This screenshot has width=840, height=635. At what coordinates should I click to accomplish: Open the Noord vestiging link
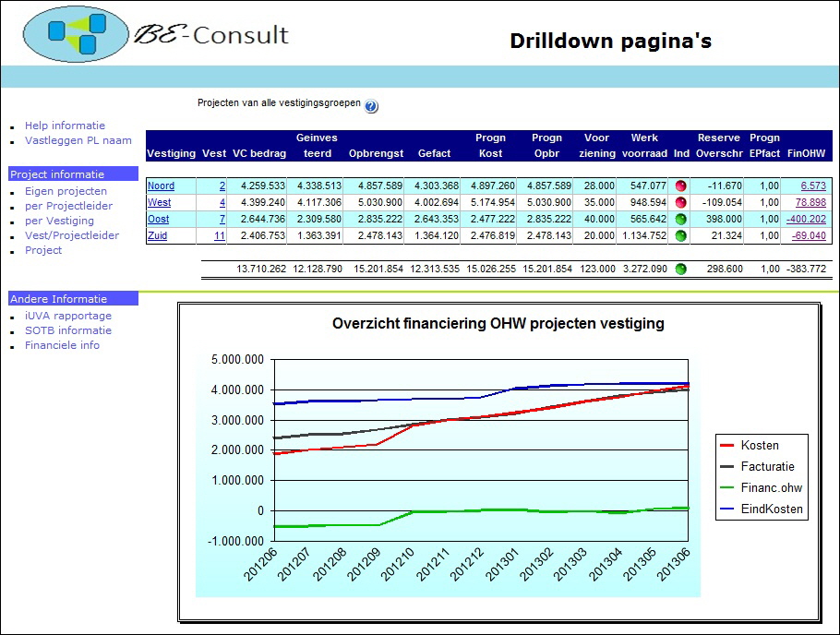click(161, 186)
